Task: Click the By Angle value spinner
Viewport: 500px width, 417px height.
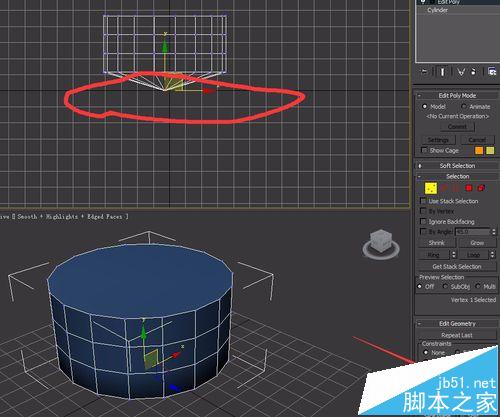Action: pyautogui.click(x=494, y=231)
